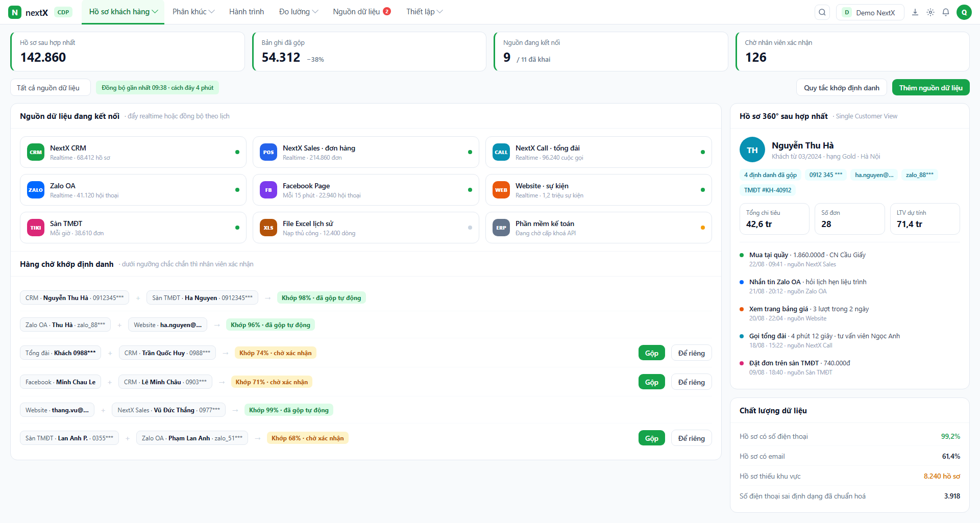Click the ERP icon for Phần mềm kế toán
The image size is (980, 523).
tap(501, 228)
